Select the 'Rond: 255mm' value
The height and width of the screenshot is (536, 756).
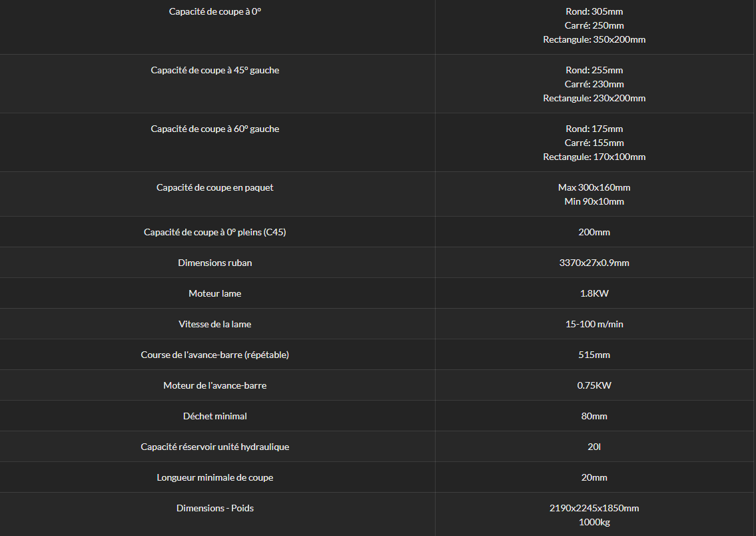(x=594, y=71)
